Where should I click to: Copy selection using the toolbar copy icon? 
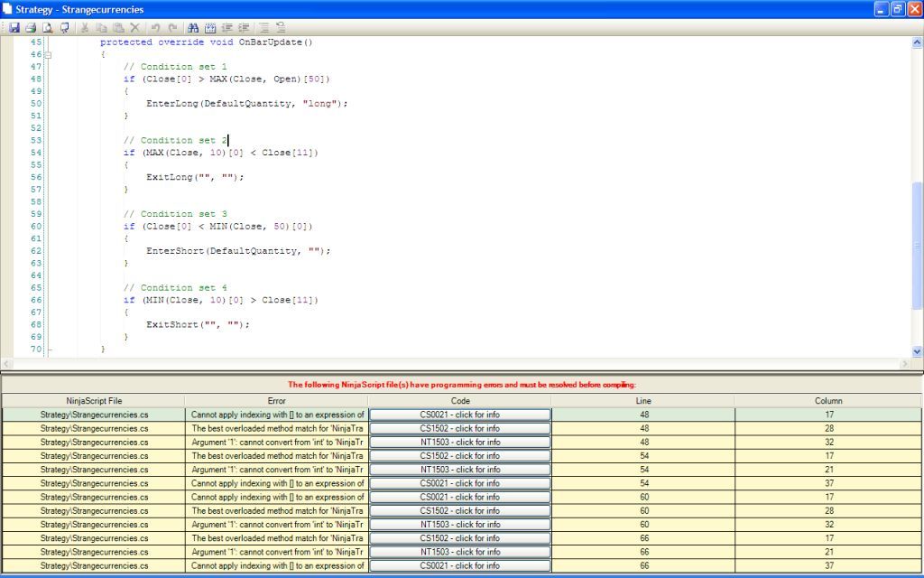101,27
